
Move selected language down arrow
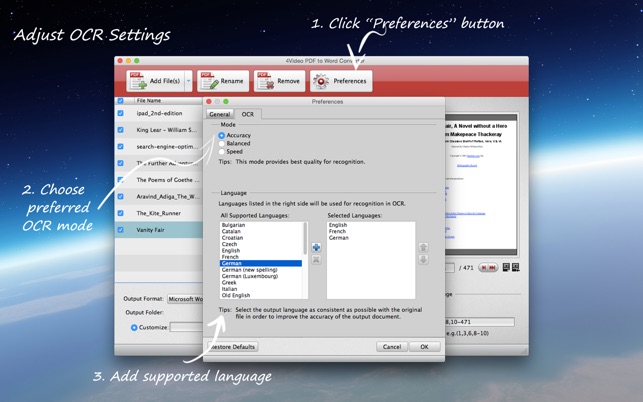pyautogui.click(x=423, y=260)
